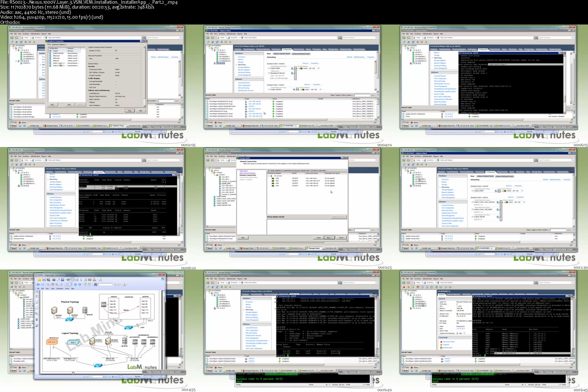
Task: Click the Select Physical Adapters wizard link
Action: pyautogui.click(x=247, y=173)
